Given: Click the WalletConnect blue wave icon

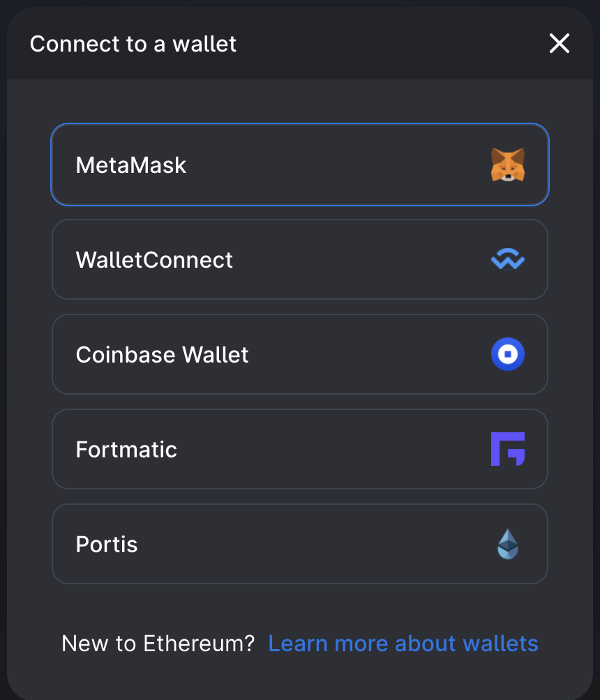Looking at the screenshot, I should [x=508, y=259].
